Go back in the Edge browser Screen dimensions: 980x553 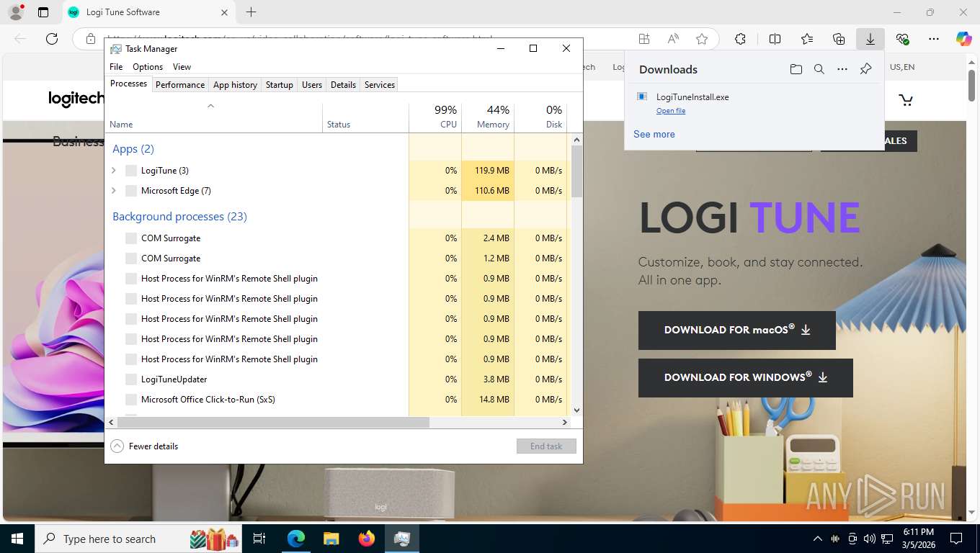coord(20,39)
